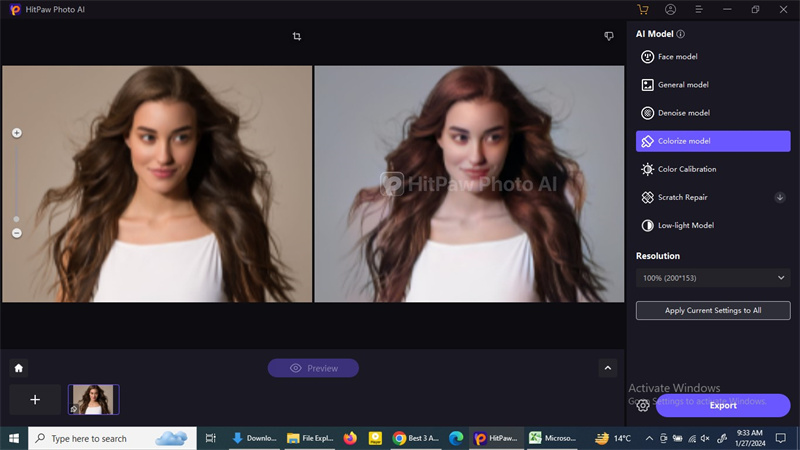Open the feedback comment icon
The height and width of the screenshot is (450, 800).
coord(609,36)
